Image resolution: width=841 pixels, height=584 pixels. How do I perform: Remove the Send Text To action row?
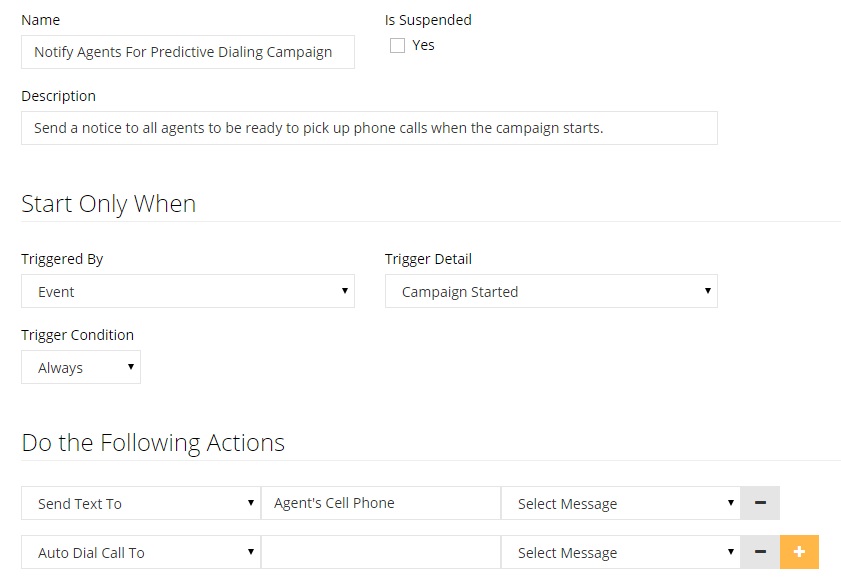tap(759, 503)
